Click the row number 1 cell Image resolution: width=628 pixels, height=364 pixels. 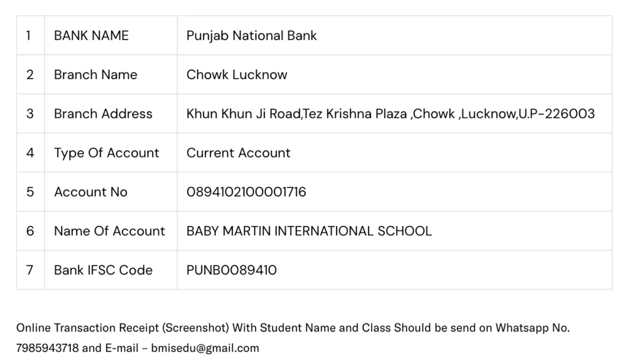coord(29,36)
